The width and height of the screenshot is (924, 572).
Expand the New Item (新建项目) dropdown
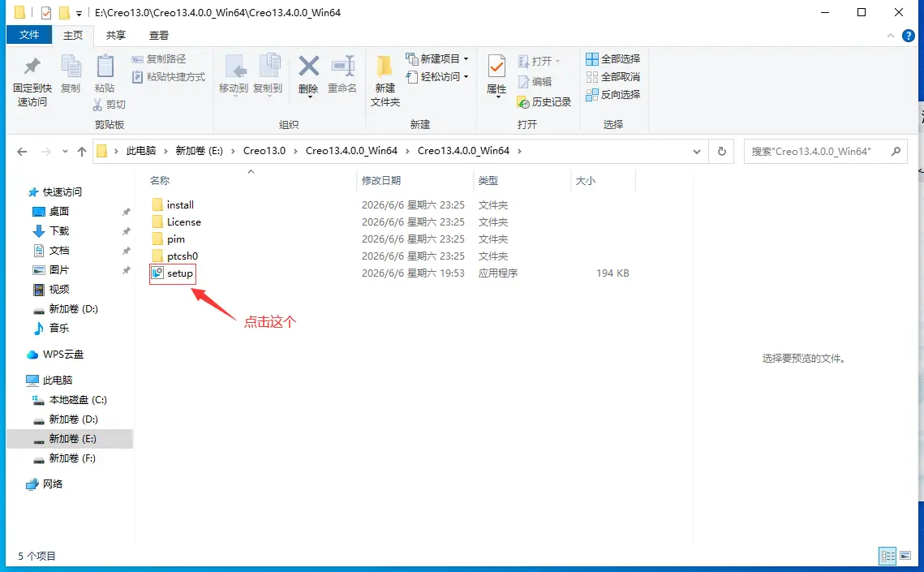437,59
